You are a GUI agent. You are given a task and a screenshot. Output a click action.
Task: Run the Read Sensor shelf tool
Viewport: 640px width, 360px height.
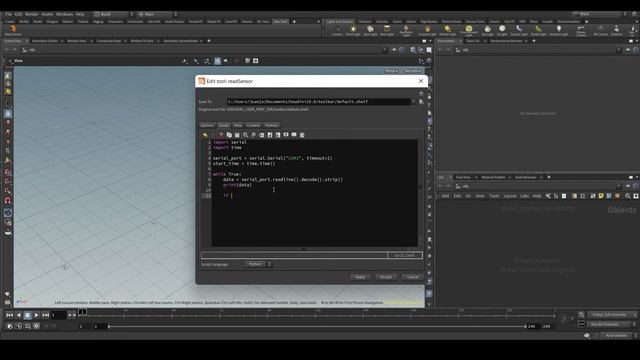13,30
